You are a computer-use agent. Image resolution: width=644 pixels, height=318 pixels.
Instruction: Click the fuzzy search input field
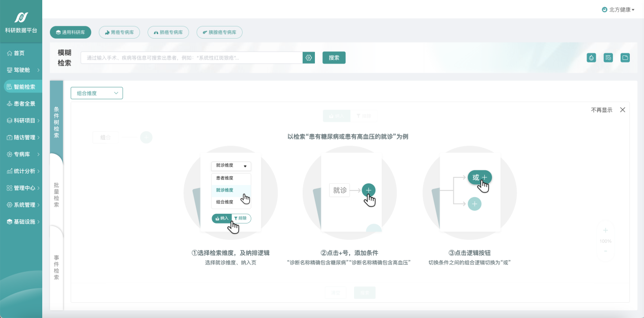pos(191,58)
